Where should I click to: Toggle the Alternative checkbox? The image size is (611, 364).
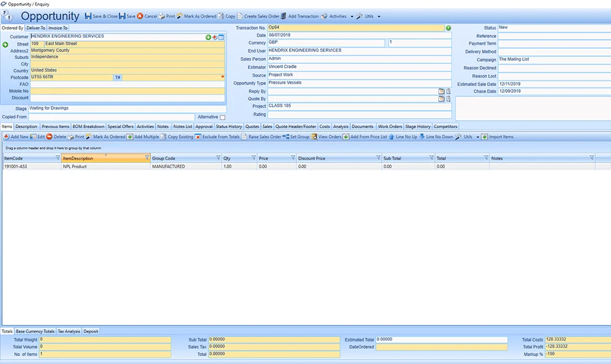pyautogui.click(x=222, y=117)
